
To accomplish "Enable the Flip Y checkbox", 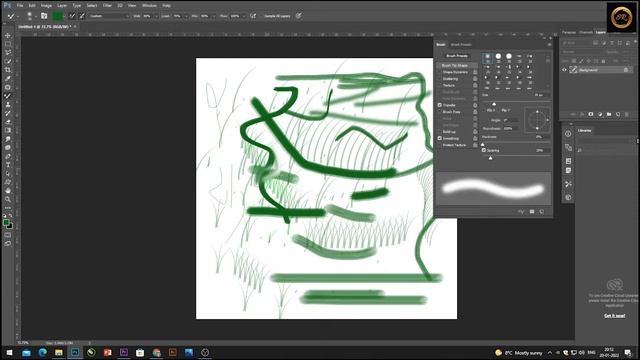I will tap(499, 110).
